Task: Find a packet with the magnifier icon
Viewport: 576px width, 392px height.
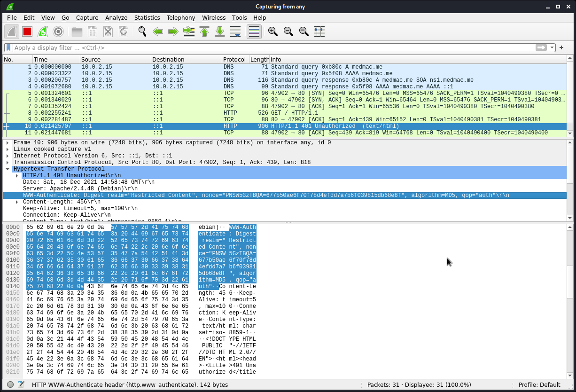Action: 142,31
